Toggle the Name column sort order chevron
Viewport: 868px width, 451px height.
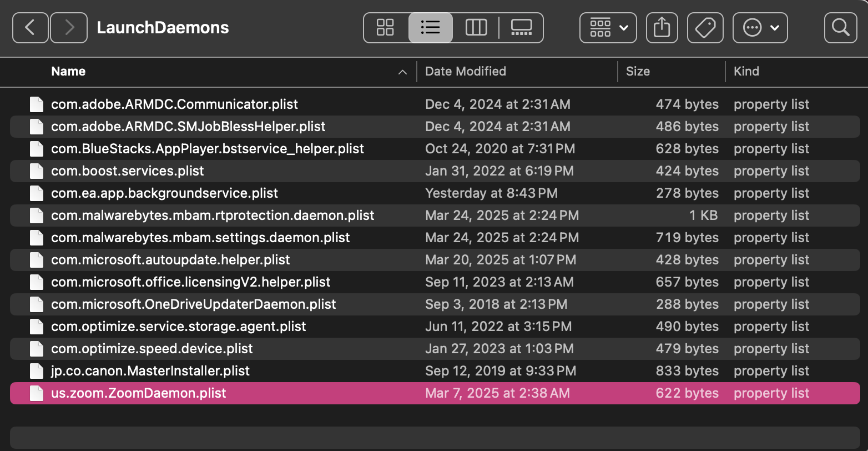403,72
